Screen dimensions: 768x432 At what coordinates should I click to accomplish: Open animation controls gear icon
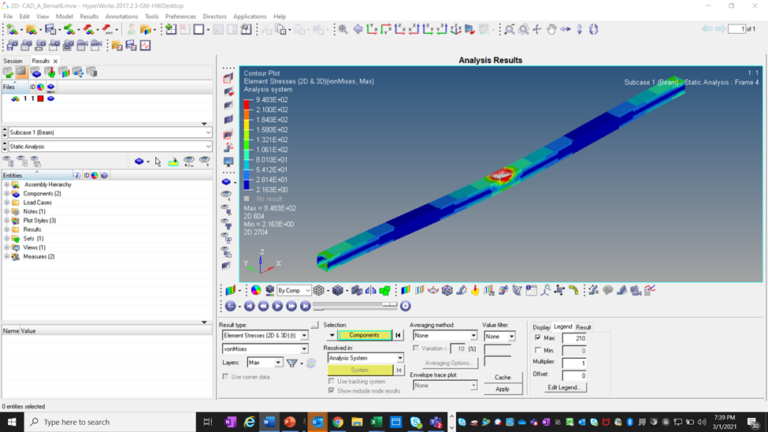click(405, 306)
